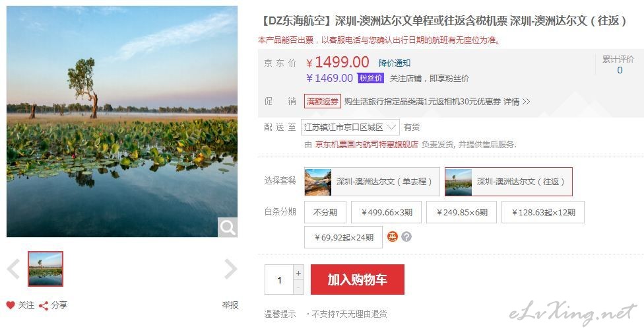Click the 加入购物车 button
This screenshot has width=644, height=335.
[358, 279]
